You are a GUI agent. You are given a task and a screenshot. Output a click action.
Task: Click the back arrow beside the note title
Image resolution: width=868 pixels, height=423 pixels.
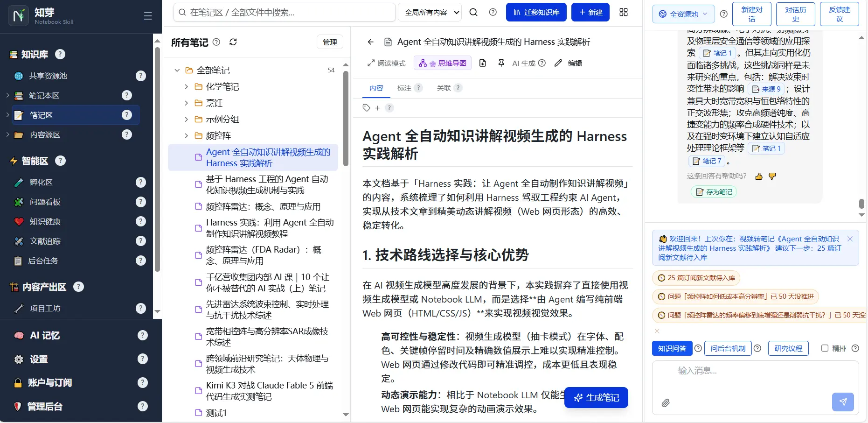(x=370, y=42)
